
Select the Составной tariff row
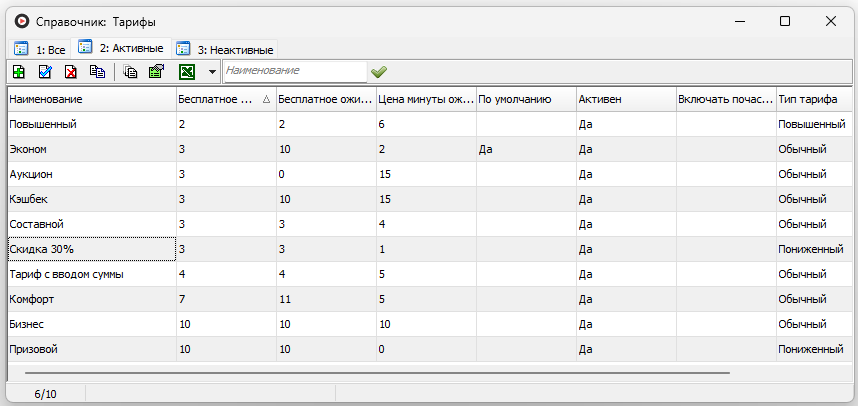click(430, 224)
